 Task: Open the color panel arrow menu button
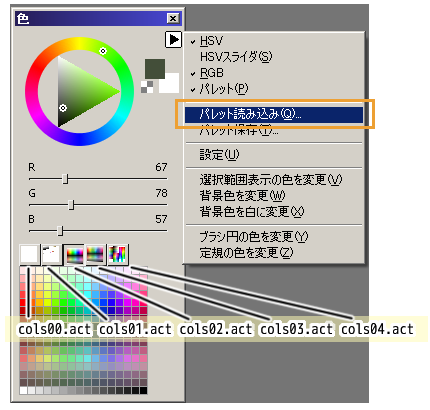point(173,40)
